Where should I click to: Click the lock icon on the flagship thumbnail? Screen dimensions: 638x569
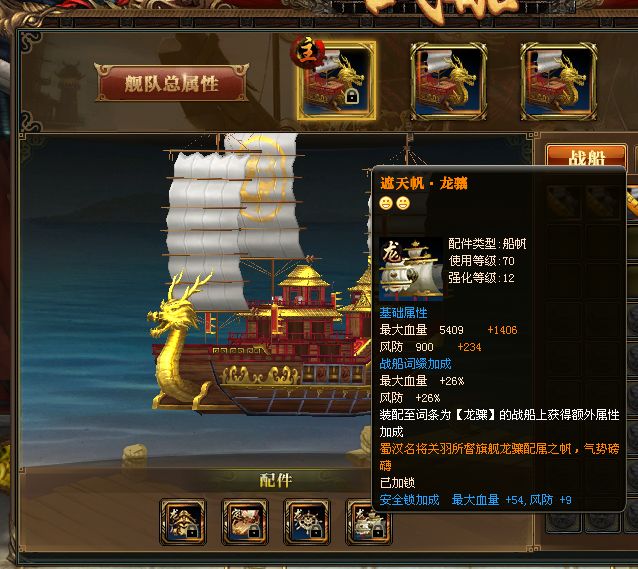click(x=351, y=97)
